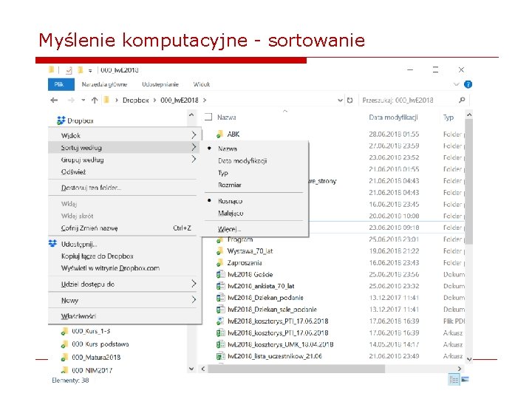Choose Malejąco descending order
The height and width of the screenshot is (399, 532).
coord(231,213)
